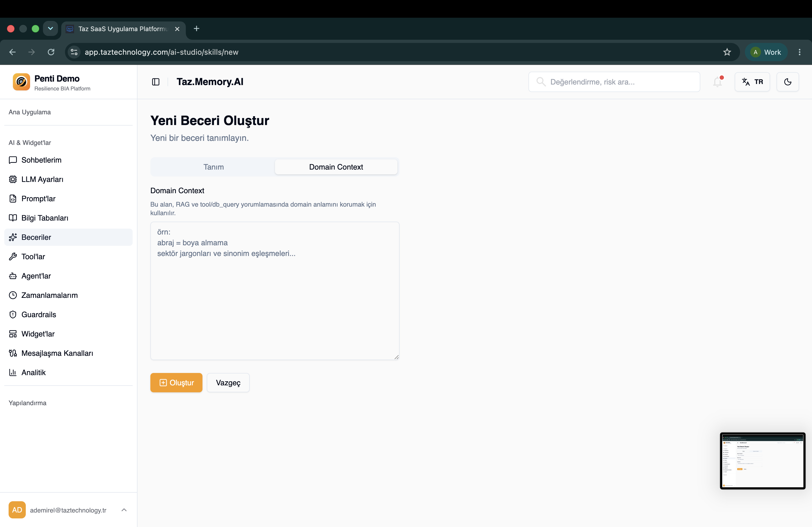This screenshot has height=527, width=812.
Task: Click the Zamanlamalarım clock icon
Action: pyautogui.click(x=13, y=295)
